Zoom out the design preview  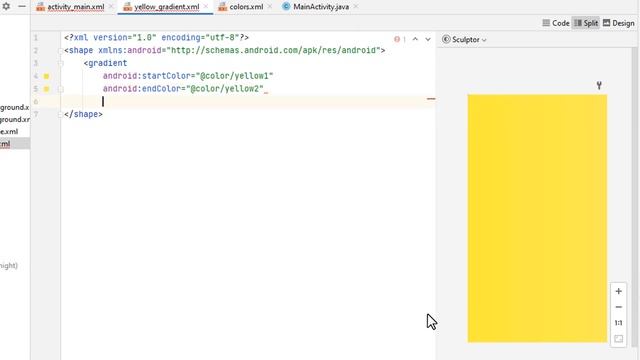[x=618, y=307]
